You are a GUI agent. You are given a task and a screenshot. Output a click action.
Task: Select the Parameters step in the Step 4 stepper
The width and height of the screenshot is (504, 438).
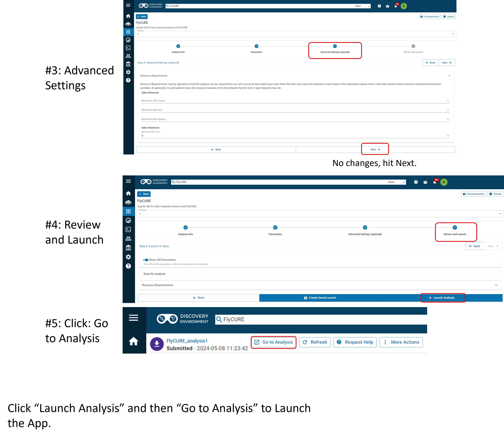(275, 231)
